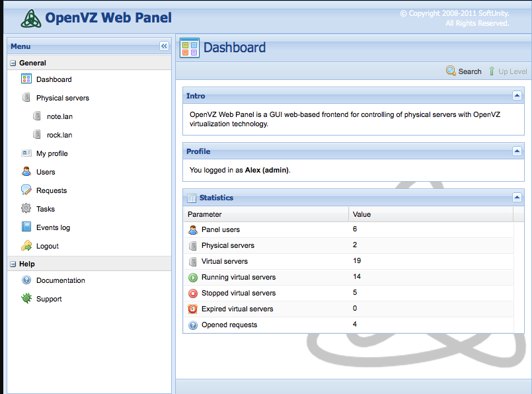Collapse the Menu side panel
Screen dimensions: 532x394
[x=164, y=46]
